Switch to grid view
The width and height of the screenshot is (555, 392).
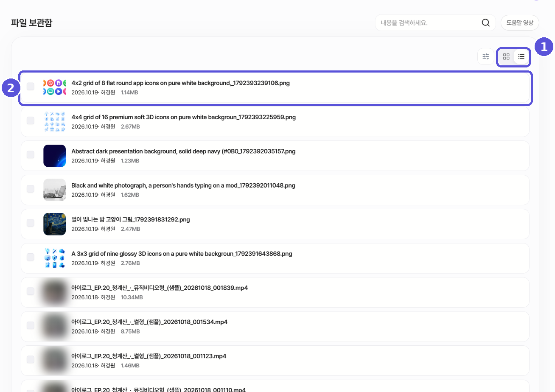(x=506, y=56)
